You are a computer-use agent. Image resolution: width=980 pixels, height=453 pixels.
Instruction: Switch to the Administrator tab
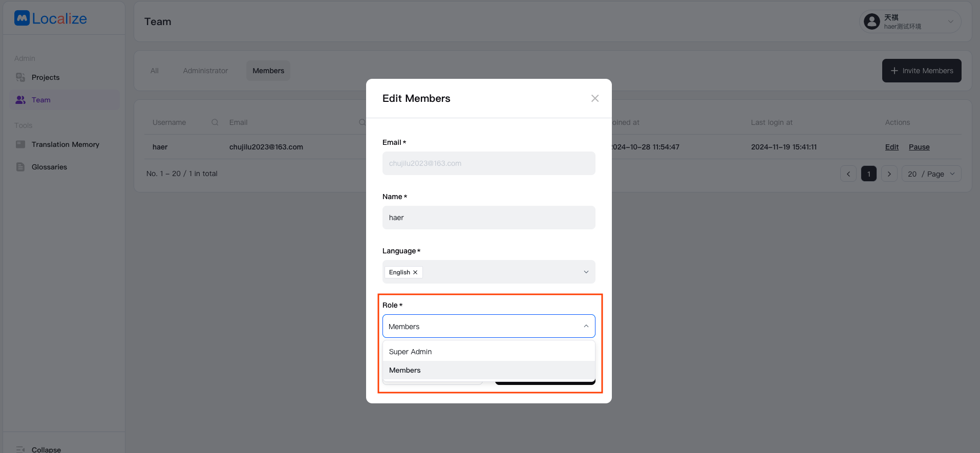point(205,71)
